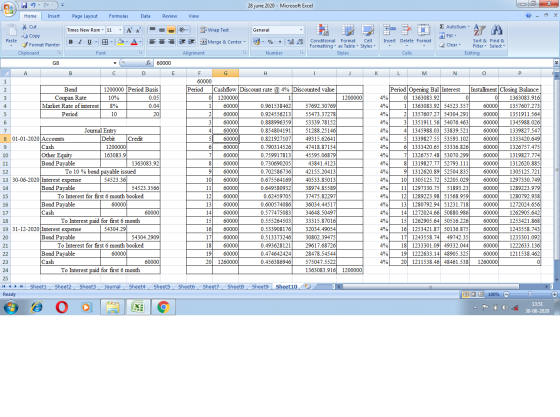Screen dimensions: 560x417
Task: Click Merge & Center button
Action: 221,42
